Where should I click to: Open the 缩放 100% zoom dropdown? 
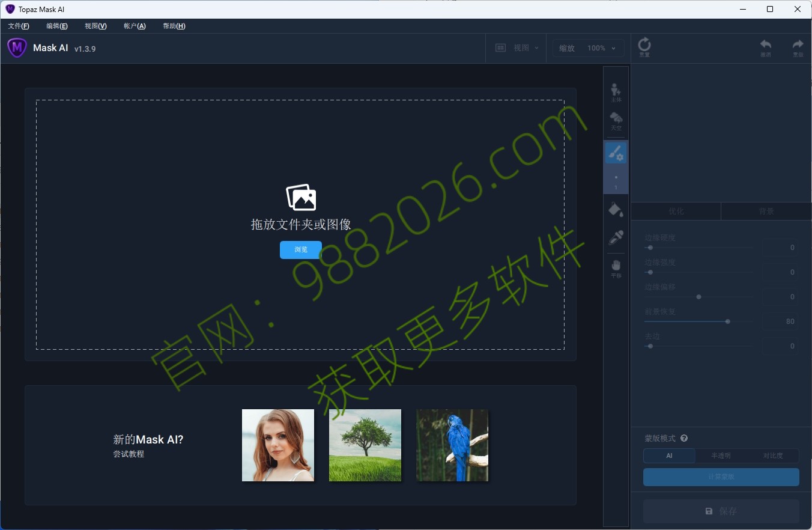[x=588, y=48]
